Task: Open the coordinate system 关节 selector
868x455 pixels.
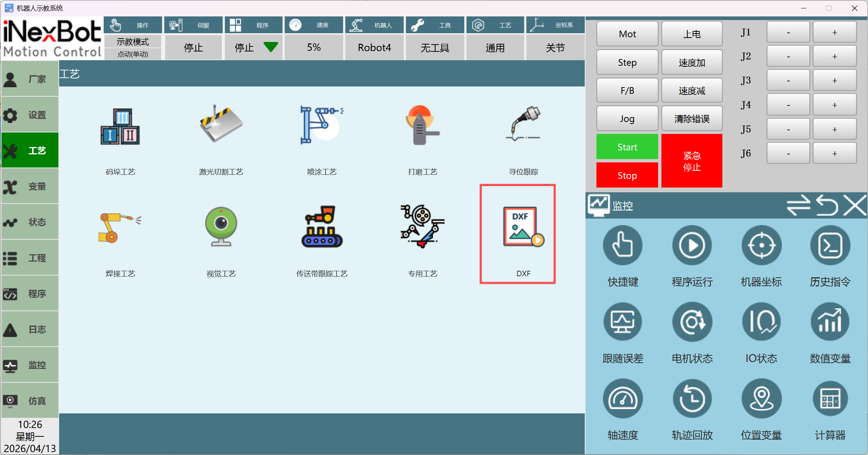Action: coord(555,47)
